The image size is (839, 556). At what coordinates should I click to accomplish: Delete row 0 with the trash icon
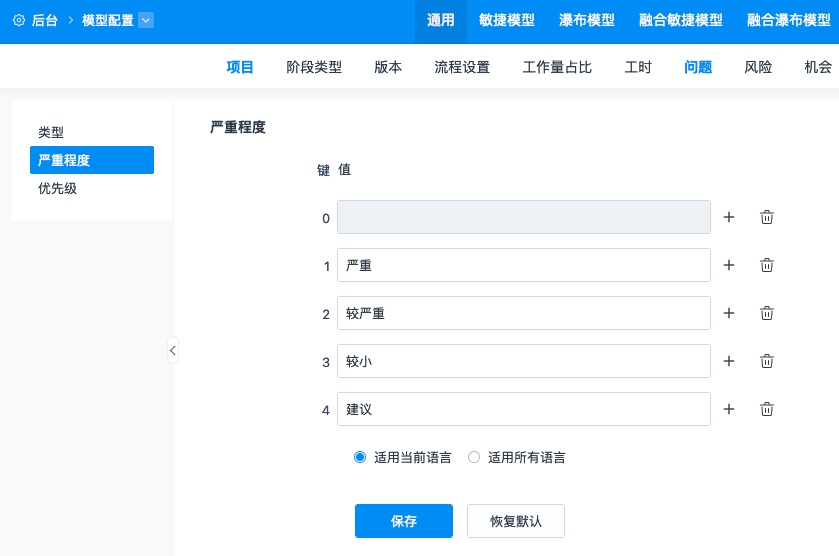pyautogui.click(x=767, y=217)
